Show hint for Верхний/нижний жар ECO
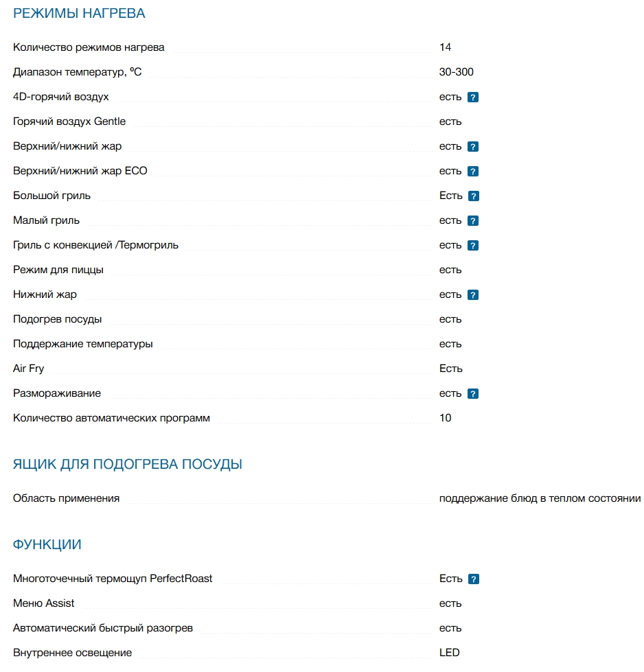This screenshot has height=672, width=644. (x=472, y=172)
